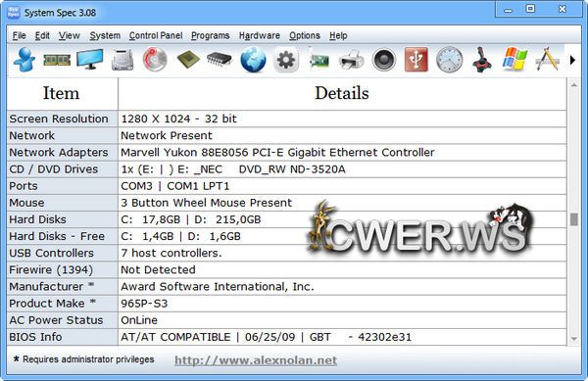588x381 pixels.
Task: Click the Marvell Yukon Ethernet Controller value
Action: click(x=277, y=153)
